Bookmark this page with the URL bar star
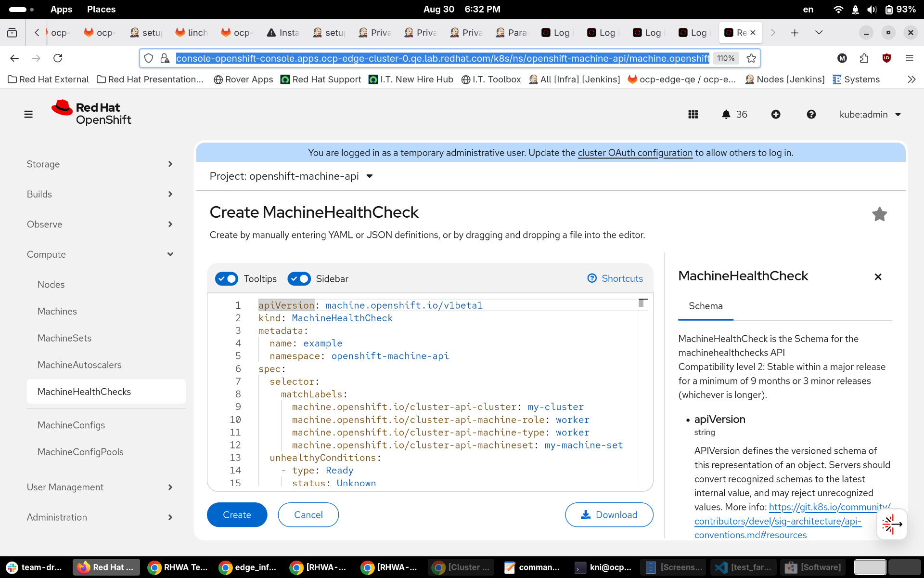The height and width of the screenshot is (578, 924). pos(751,58)
